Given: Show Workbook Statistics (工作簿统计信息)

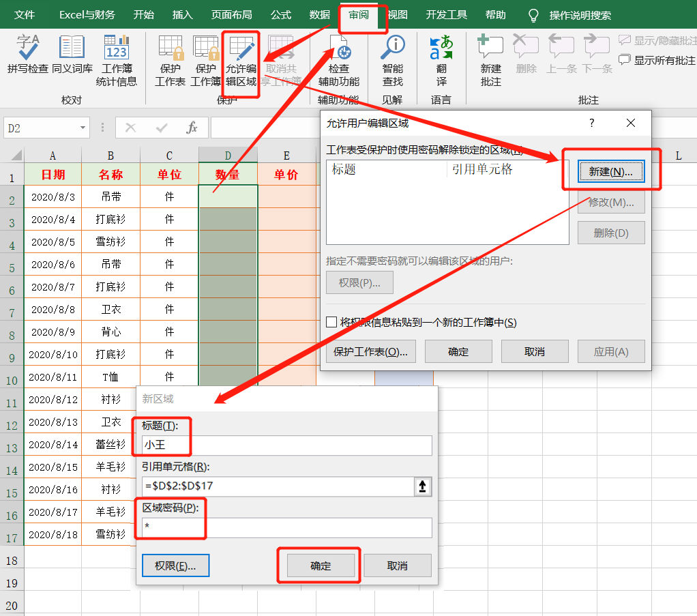Looking at the screenshot, I should tap(117, 60).
